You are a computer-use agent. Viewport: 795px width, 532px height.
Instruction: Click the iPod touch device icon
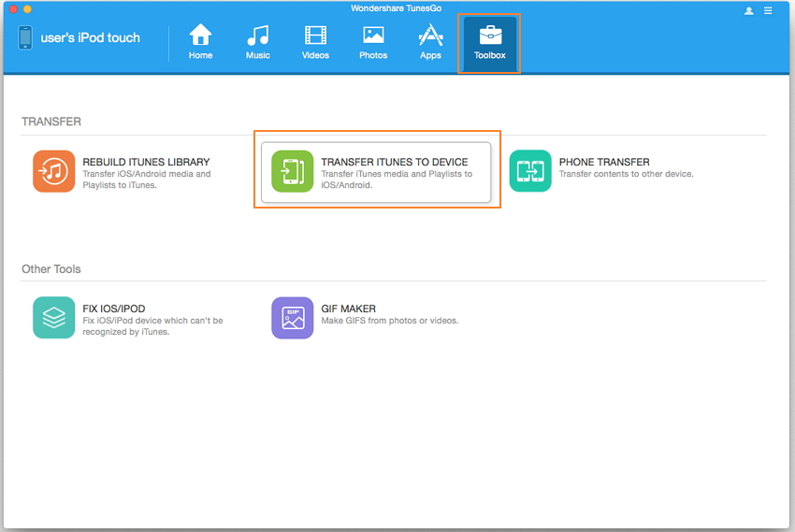(x=24, y=38)
